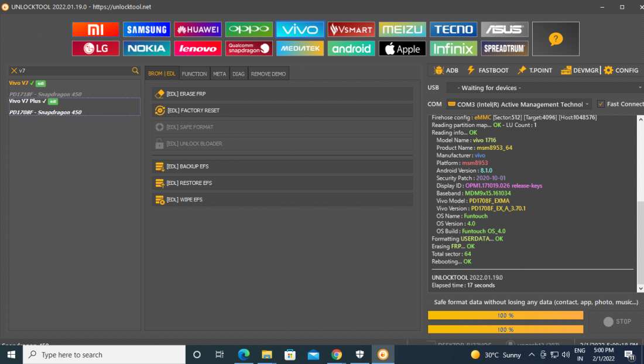The height and width of the screenshot is (364, 644).
Task: Toggle the Fast Connect checkbox
Action: pos(601,104)
